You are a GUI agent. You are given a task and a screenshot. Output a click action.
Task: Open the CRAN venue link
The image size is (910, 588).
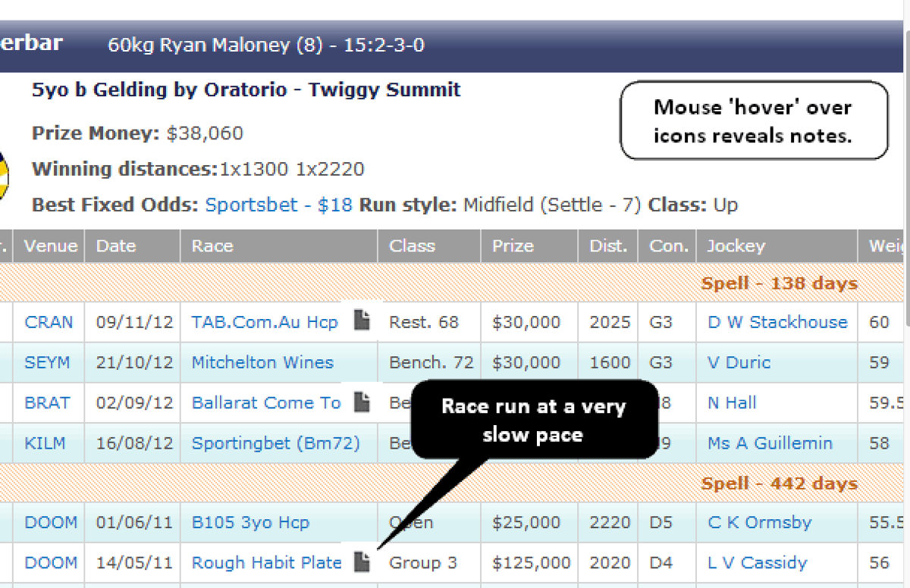point(49,322)
